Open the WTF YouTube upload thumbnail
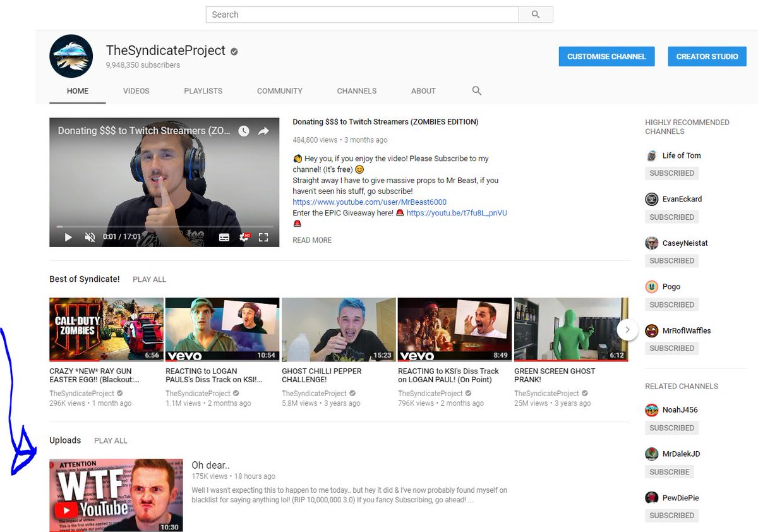 [116, 495]
